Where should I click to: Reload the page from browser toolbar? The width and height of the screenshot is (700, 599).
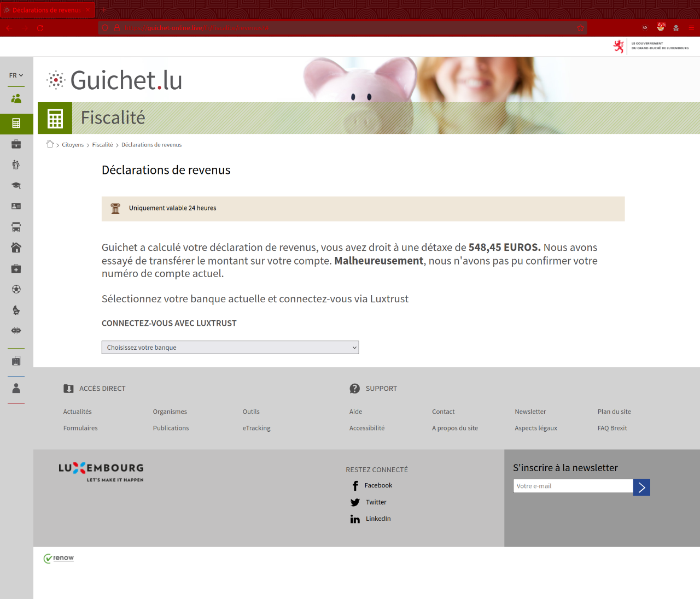click(x=40, y=28)
